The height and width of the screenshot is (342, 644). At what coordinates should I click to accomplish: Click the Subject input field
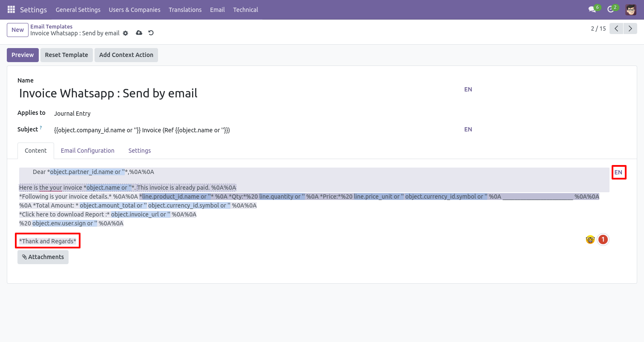257,130
